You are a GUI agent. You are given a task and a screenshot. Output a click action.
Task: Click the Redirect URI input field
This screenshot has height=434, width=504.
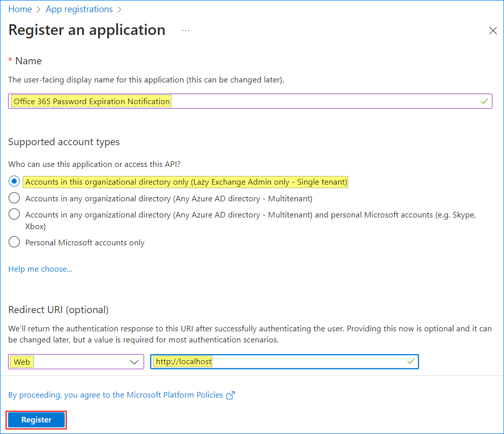tap(285, 362)
